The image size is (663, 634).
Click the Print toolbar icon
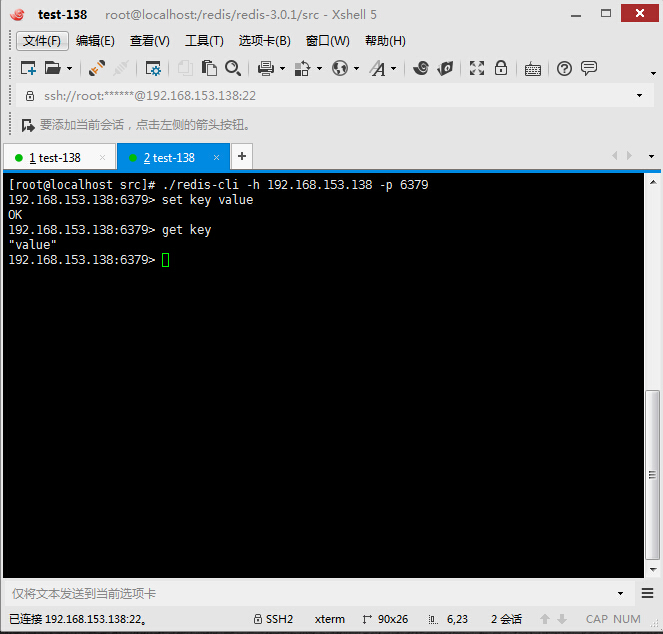[266, 68]
